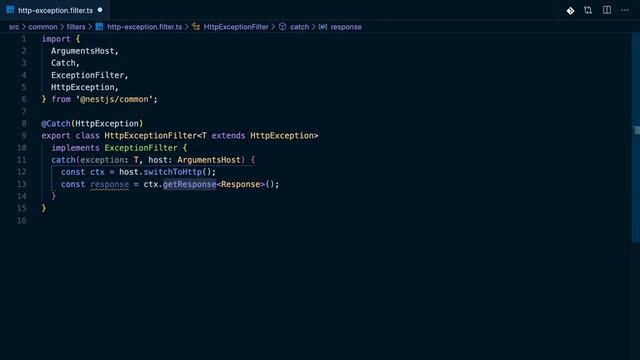Click the '@Catch' decorator on line 8

click(x=56, y=123)
